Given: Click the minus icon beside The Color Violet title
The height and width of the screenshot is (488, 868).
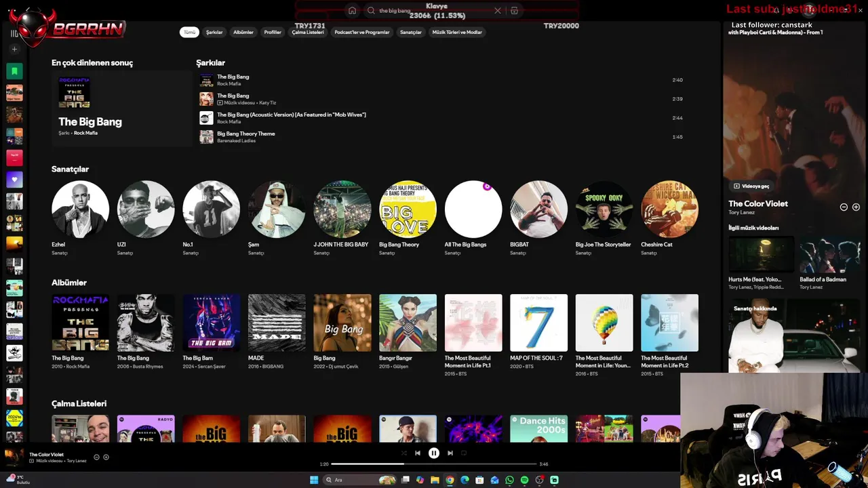Looking at the screenshot, I should click(844, 207).
